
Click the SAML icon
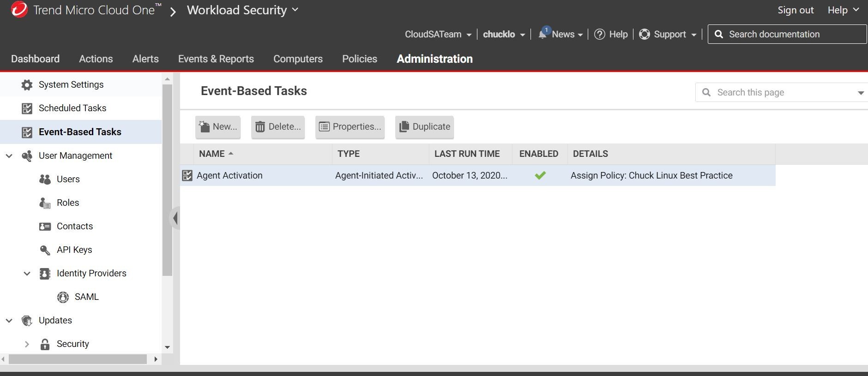pyautogui.click(x=63, y=297)
